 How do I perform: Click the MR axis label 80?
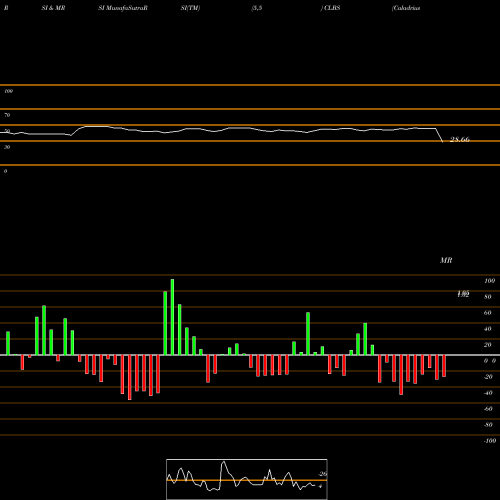[x=488, y=297]
